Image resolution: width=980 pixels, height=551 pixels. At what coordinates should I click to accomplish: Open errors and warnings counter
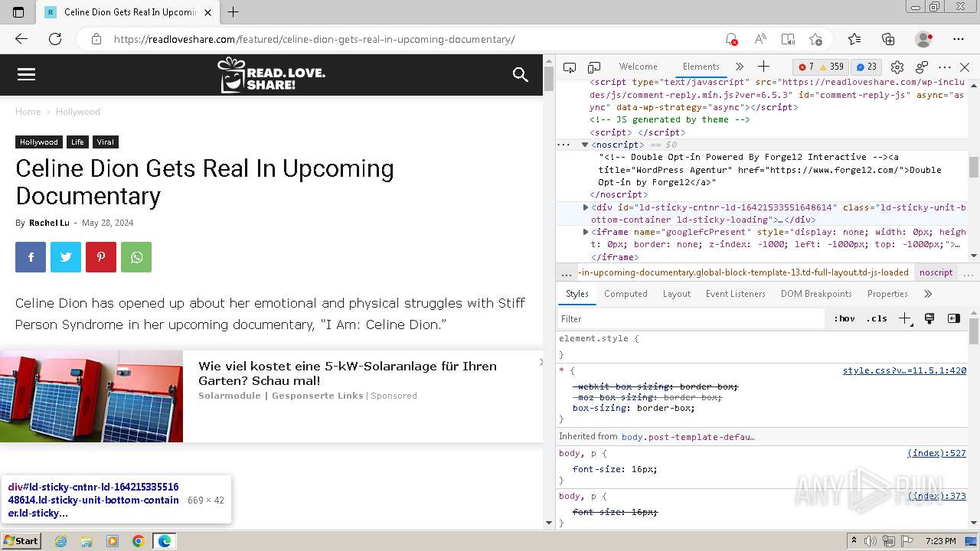[x=821, y=67]
